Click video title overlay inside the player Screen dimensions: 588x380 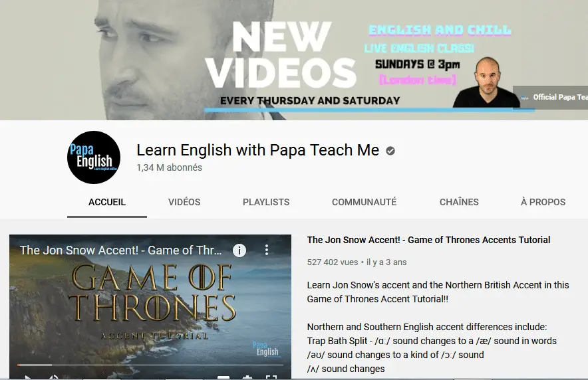(120, 250)
